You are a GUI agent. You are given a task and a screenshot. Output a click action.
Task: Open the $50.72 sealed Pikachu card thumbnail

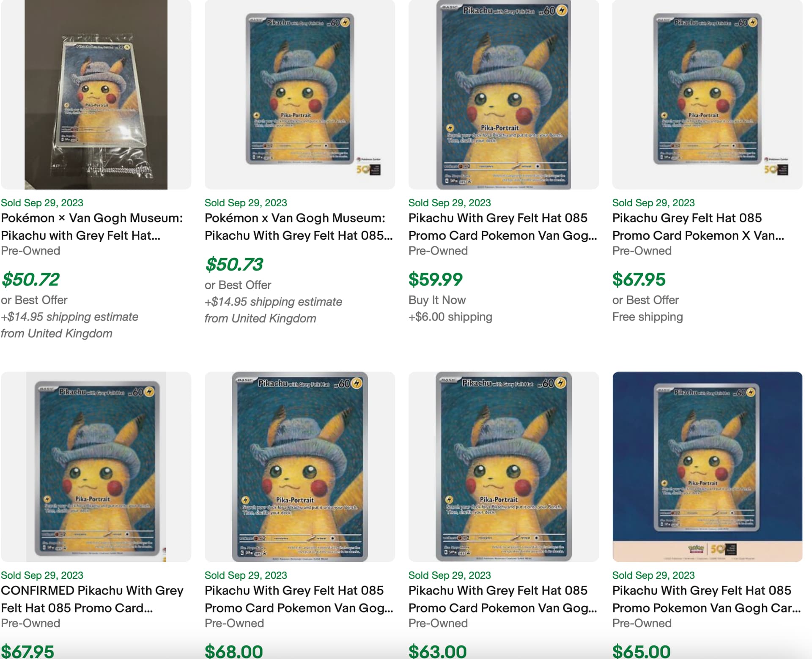(96, 95)
